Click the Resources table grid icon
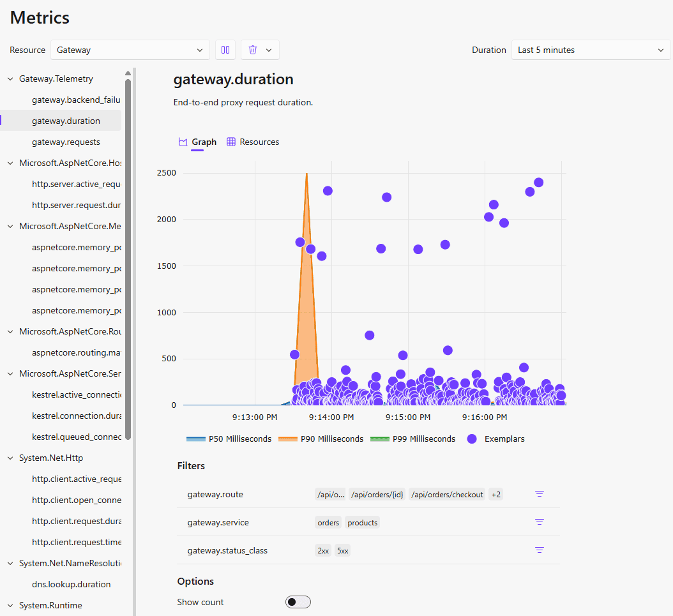Viewport: 673px width, 616px height. pyautogui.click(x=231, y=142)
